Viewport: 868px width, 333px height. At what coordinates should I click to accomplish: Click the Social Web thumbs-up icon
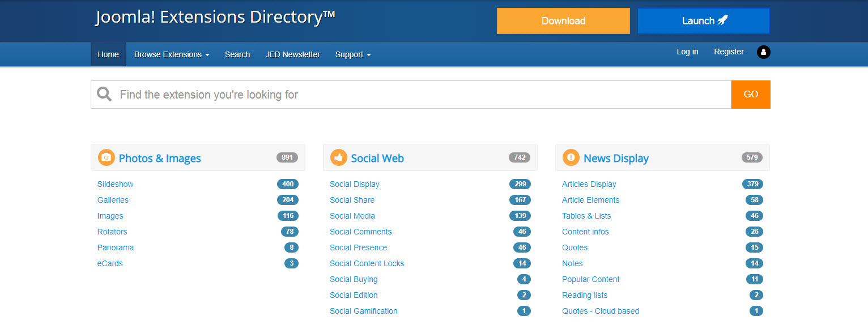[x=338, y=157]
